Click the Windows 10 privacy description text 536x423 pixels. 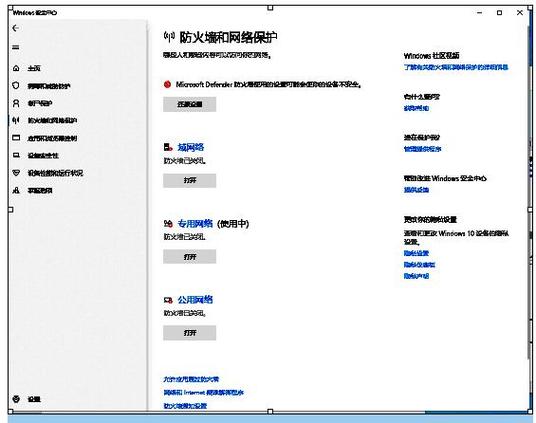(456, 237)
